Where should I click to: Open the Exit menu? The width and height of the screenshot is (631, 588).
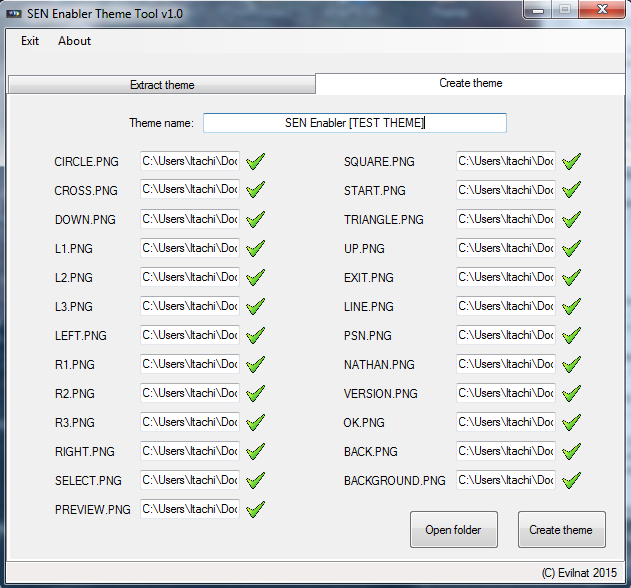(x=30, y=41)
